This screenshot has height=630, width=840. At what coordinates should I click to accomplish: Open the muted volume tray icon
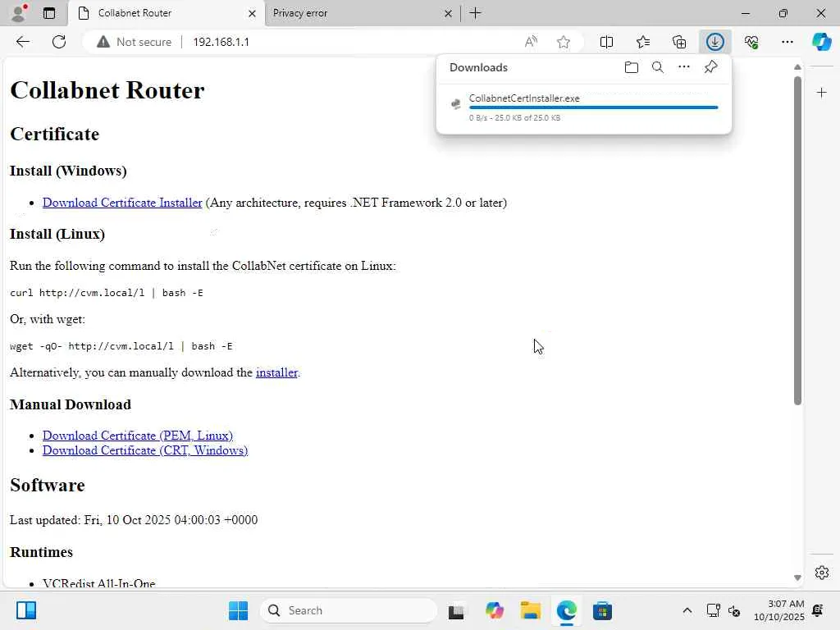(x=734, y=610)
